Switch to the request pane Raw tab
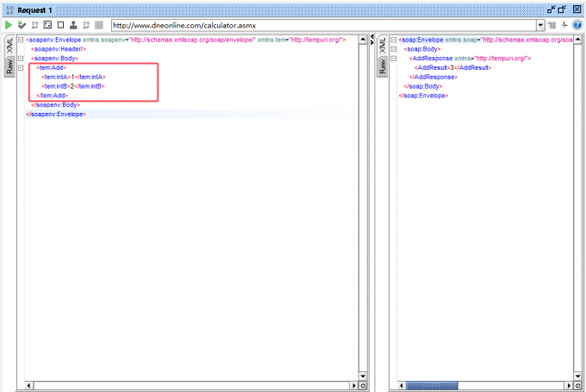Screen dimensions: 586x392 [9, 66]
